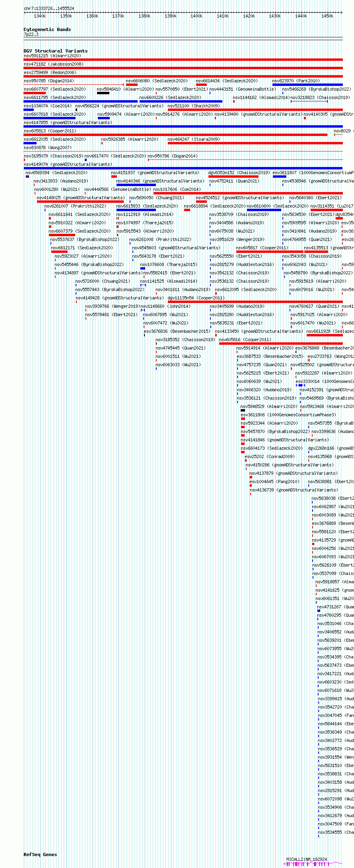
Task: Click nsv4151937 gnomAD variant label
Action: [155, 173]
